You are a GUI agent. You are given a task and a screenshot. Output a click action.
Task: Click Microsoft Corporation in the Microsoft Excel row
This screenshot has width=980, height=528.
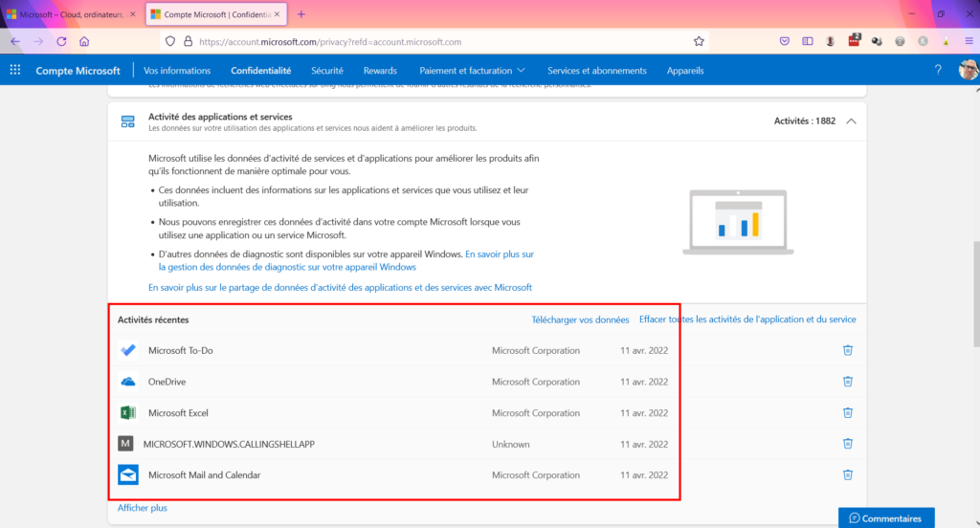pyautogui.click(x=536, y=413)
